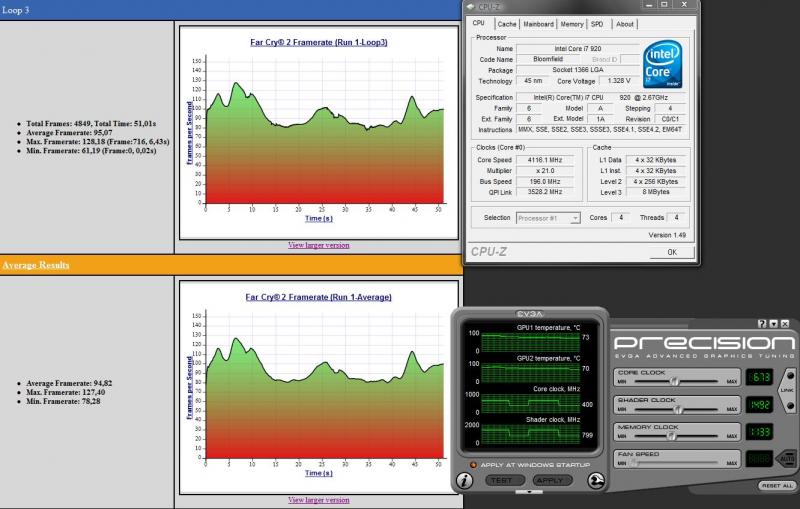This screenshot has height=509, width=800.
Task: Click the Shader Clock value display 1492
Action: (x=759, y=404)
